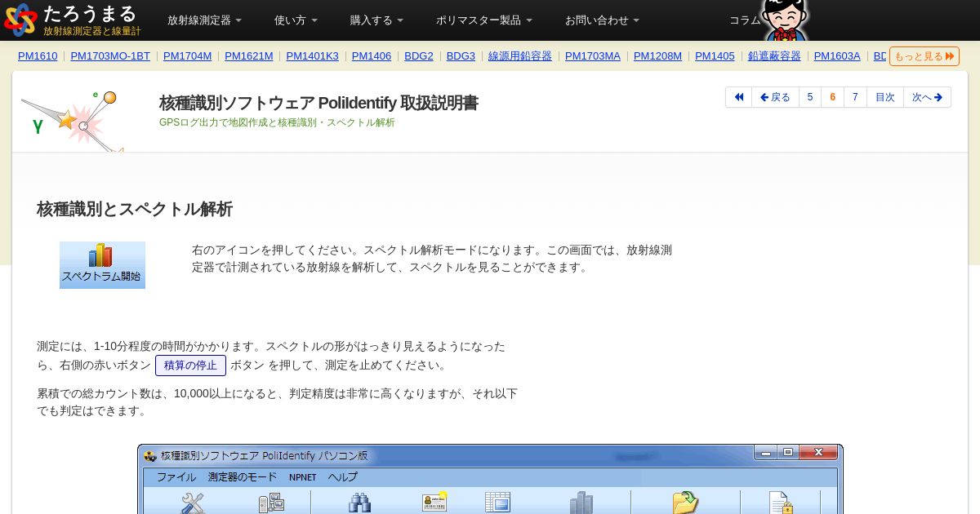This screenshot has width=980, height=514.
Task: Open the 線源用鉛容器 link
Action: pyautogui.click(x=520, y=56)
